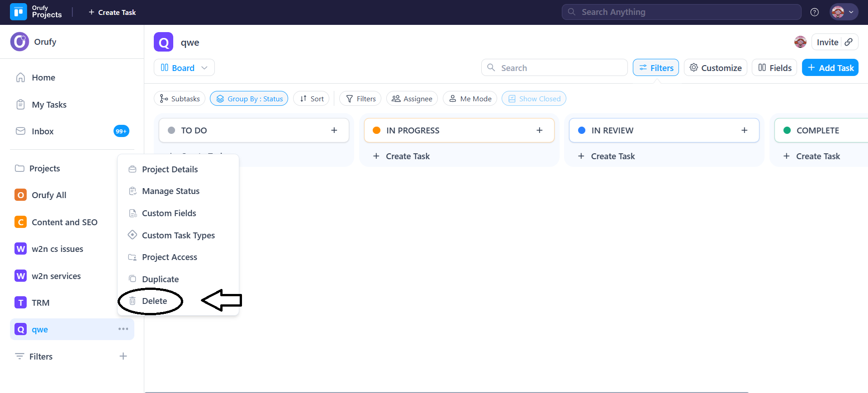Toggle Me Mode filter
Screen dimensions: 868x393
470,99
